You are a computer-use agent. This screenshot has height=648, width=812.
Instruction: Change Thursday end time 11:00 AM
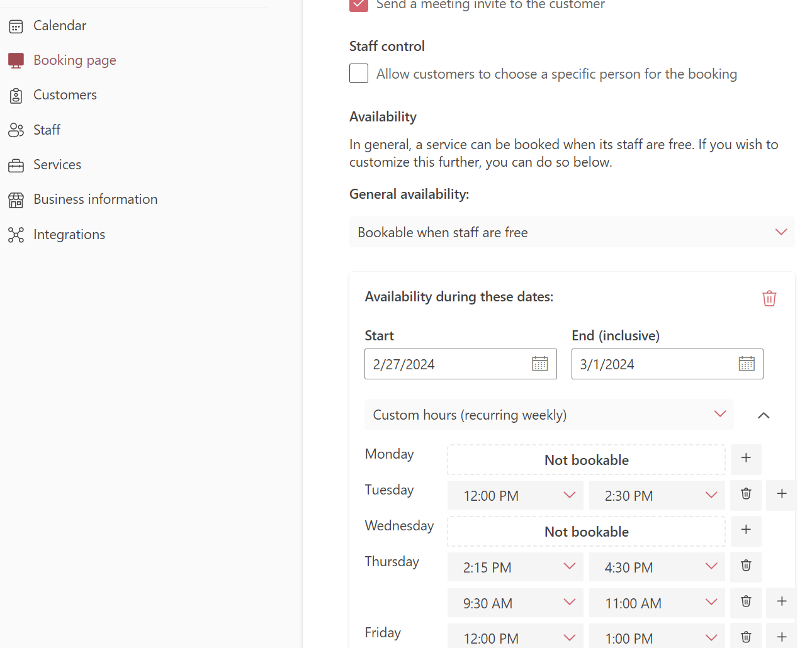[657, 603]
